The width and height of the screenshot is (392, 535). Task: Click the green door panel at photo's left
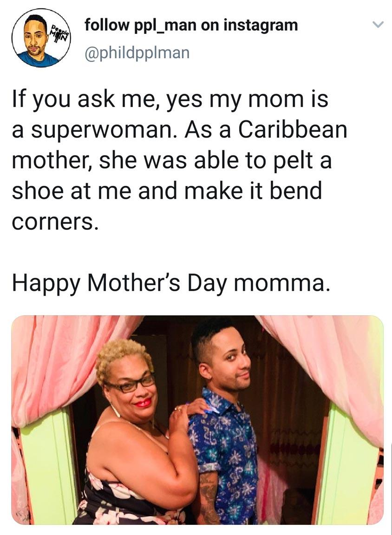tap(46, 464)
